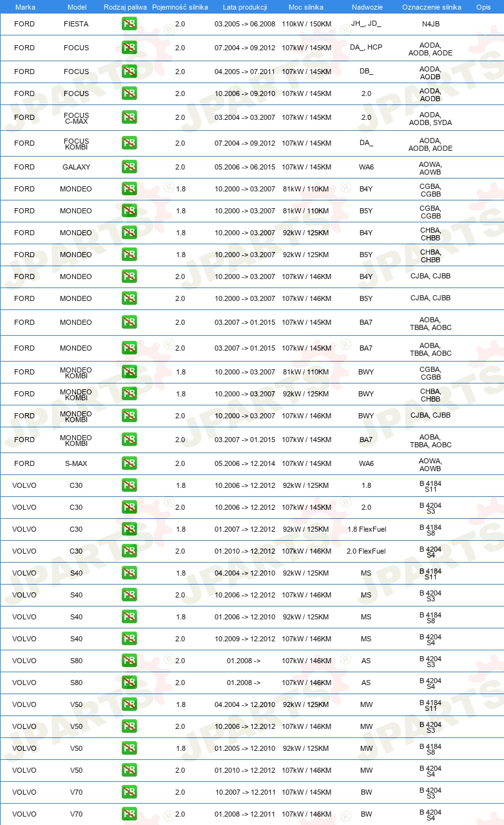Screen dimensions: 504x825
Task: Click fuel icon for VOLVO S40 from 10.2009
Action: 129,639
